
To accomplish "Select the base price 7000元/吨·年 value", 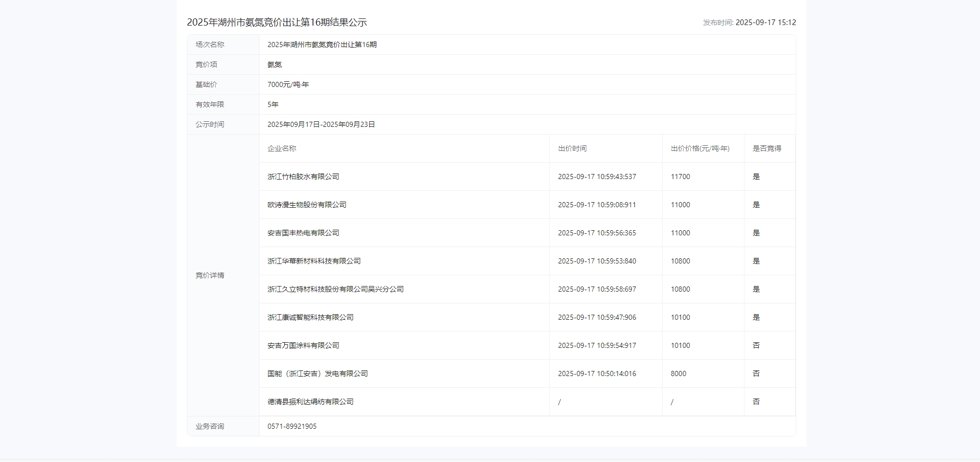I will click(288, 84).
